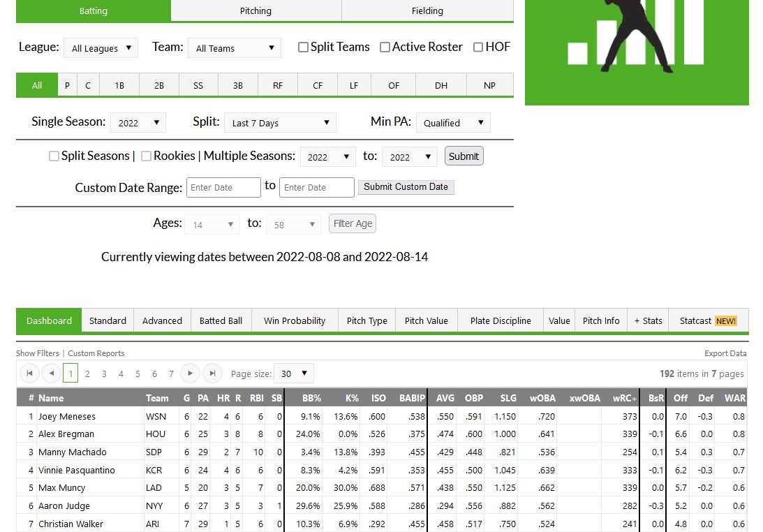Open the League dropdown
This screenshot has height=532, width=763.
(x=101, y=48)
